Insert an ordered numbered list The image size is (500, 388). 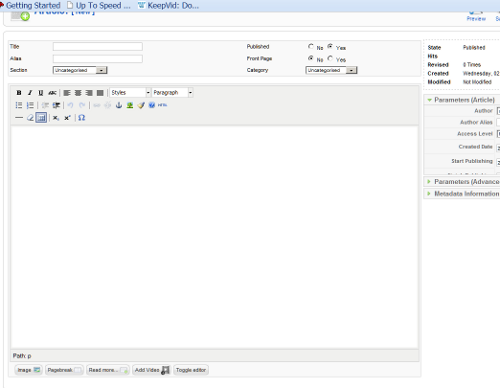click(30, 105)
